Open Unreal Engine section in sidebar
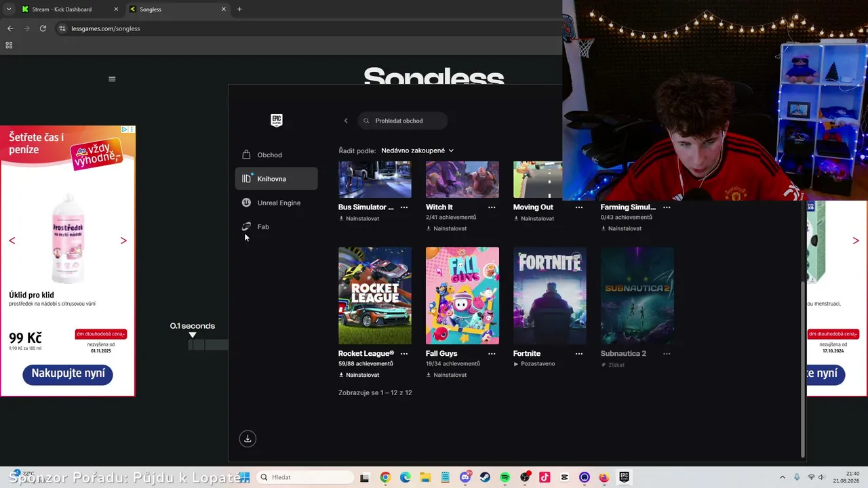Image resolution: width=868 pixels, height=488 pixels. pyautogui.click(x=276, y=203)
